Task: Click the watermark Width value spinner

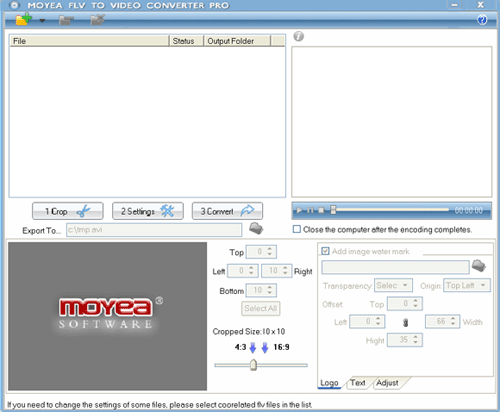Action: [x=442, y=322]
